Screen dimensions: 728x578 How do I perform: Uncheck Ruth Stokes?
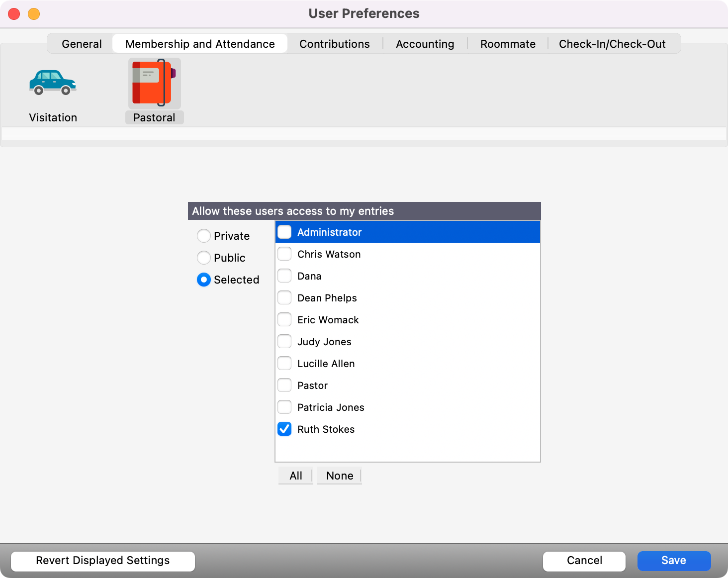[x=284, y=429]
